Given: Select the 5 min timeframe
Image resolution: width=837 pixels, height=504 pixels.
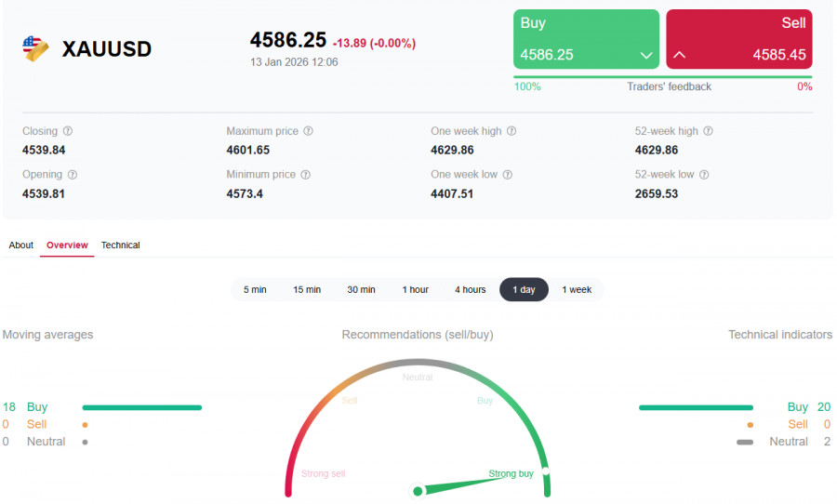Looking at the screenshot, I should point(255,289).
